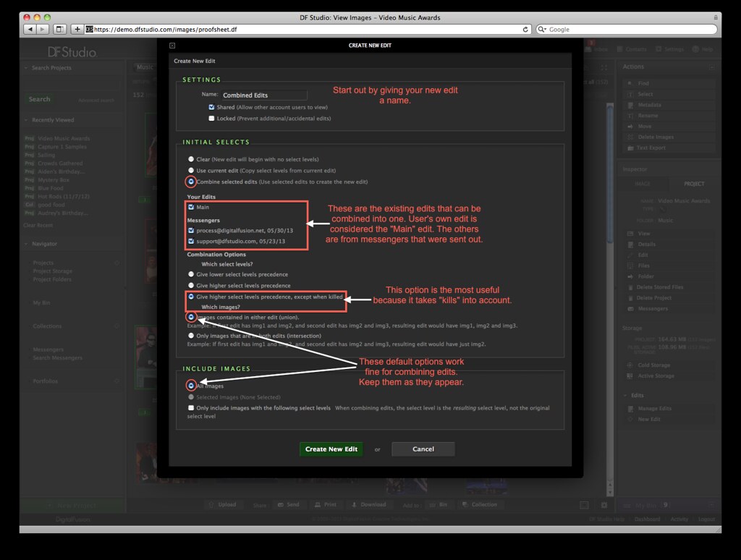The image size is (741, 560).
Task: Choose Delete Project in the Inspector
Action: point(653,298)
